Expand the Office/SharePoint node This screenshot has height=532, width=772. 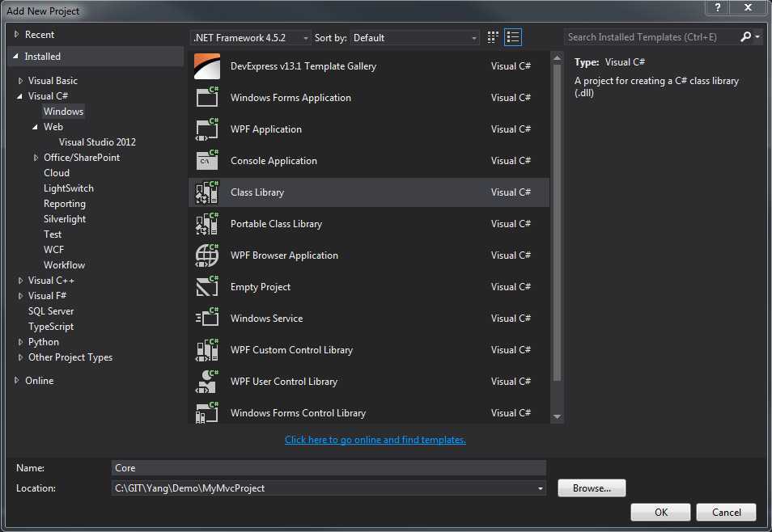tap(36, 158)
